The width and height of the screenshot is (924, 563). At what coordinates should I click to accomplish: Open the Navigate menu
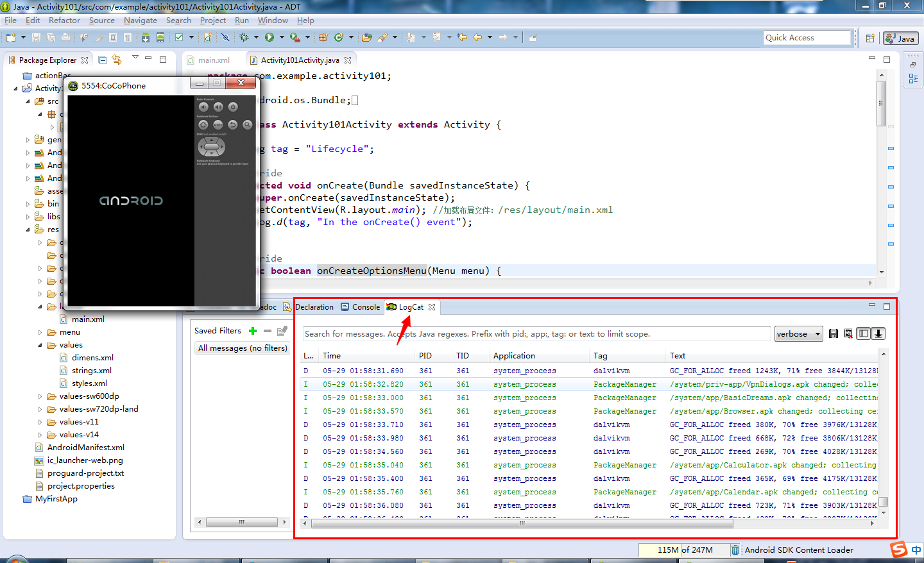click(141, 21)
